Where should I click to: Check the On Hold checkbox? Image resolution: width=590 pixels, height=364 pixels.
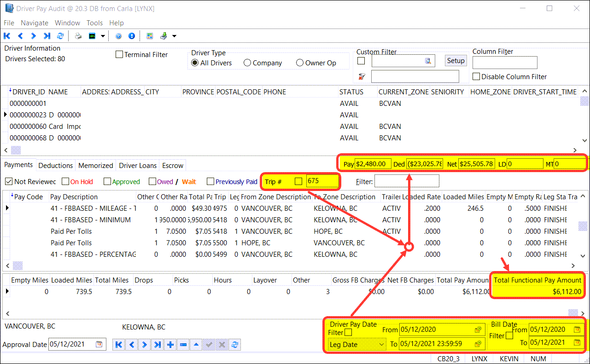click(65, 181)
